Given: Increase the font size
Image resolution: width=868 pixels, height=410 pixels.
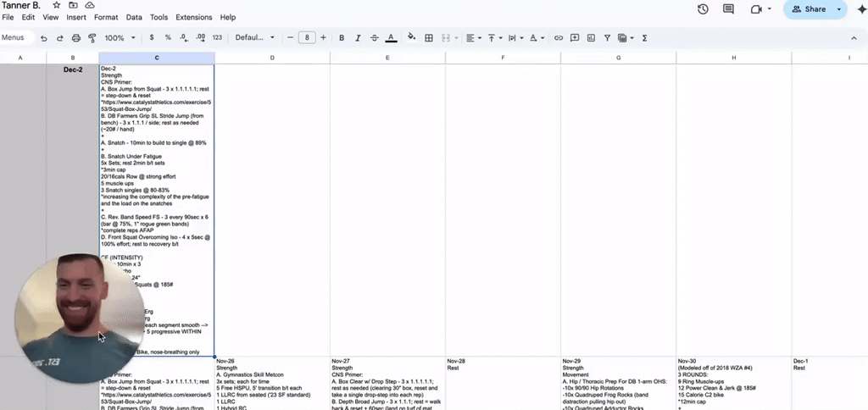Looking at the screenshot, I should tap(323, 37).
